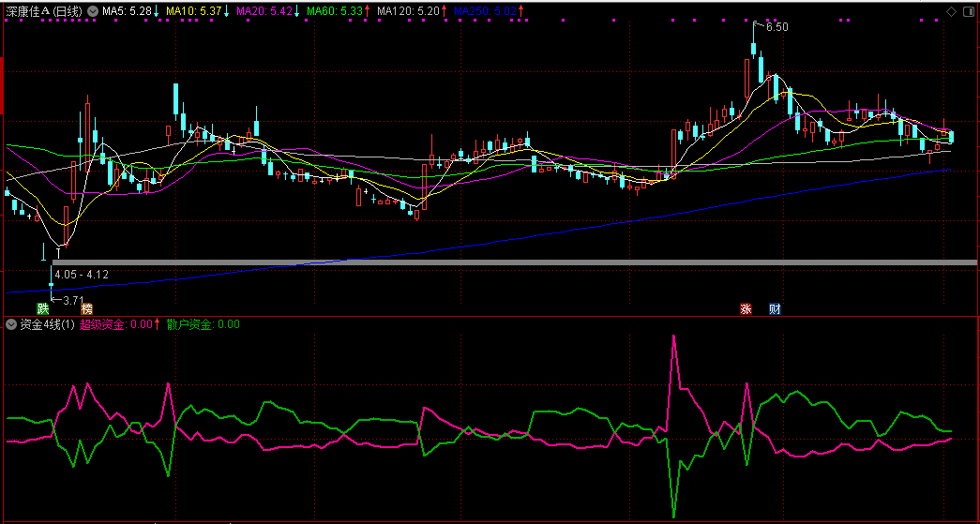Click the diamond icon at chart top-right
This screenshot has height=524, width=980.
(x=951, y=11)
